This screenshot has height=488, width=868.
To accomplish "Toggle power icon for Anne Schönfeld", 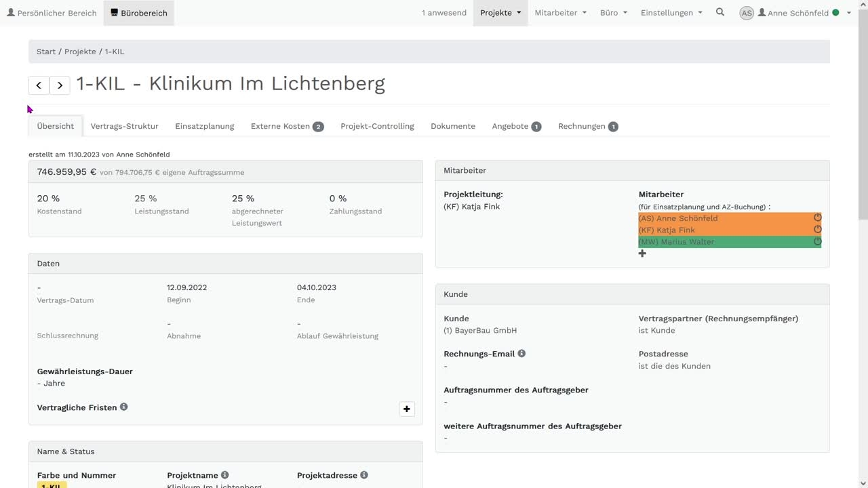I will [x=817, y=218].
